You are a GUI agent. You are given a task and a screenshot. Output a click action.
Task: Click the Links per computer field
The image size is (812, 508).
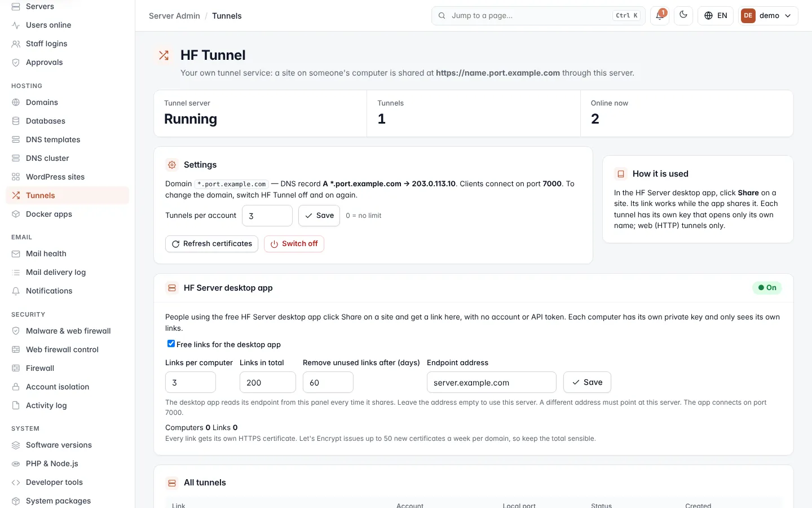[x=191, y=382]
